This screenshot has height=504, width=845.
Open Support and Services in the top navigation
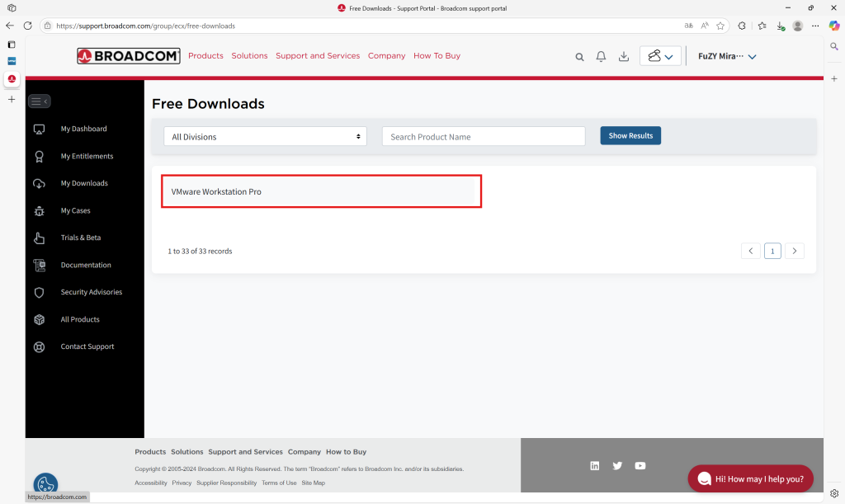pyautogui.click(x=318, y=55)
